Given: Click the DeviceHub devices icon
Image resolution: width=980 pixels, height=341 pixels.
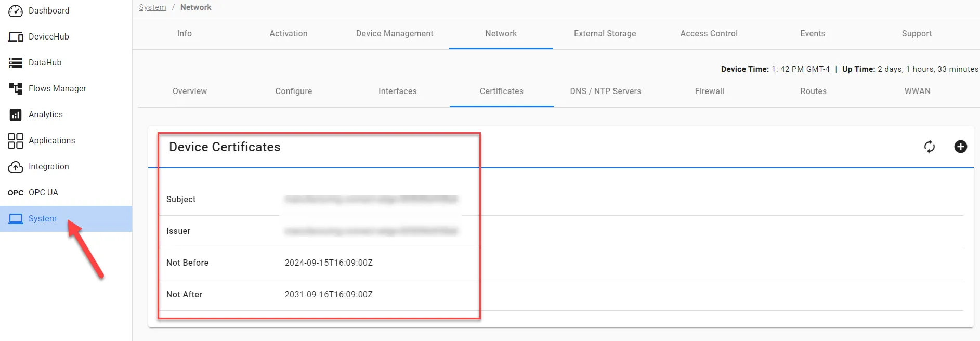Looking at the screenshot, I should click(x=16, y=37).
